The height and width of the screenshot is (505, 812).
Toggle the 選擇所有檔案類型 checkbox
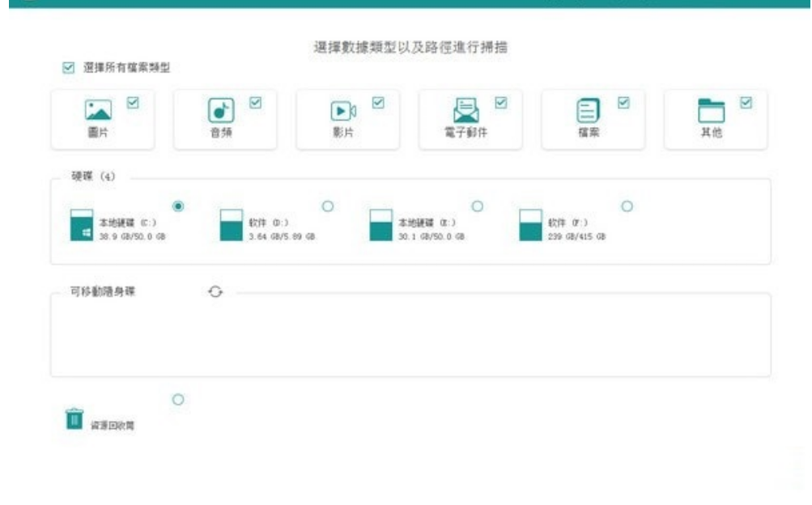pyautogui.click(x=68, y=68)
